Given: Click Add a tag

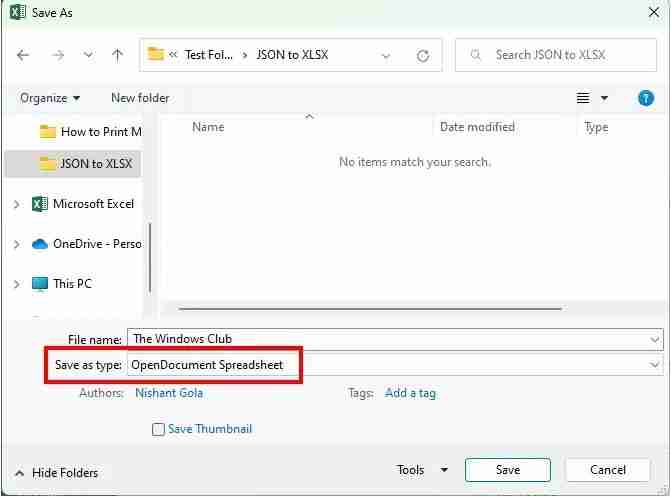Looking at the screenshot, I should coord(410,393).
